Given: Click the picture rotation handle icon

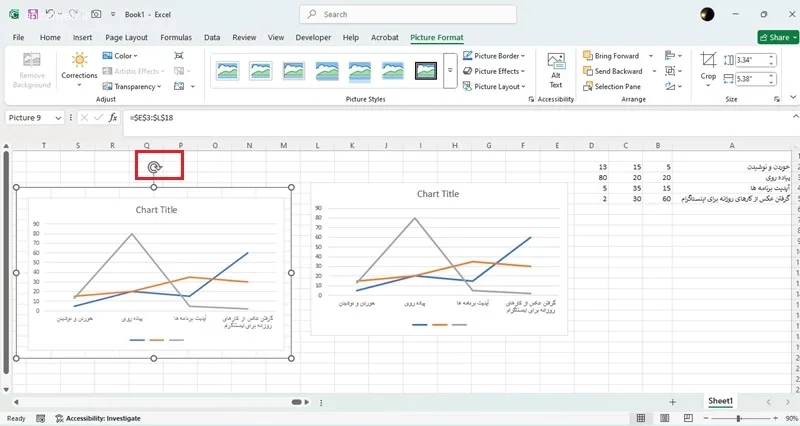Looking at the screenshot, I should [154, 167].
